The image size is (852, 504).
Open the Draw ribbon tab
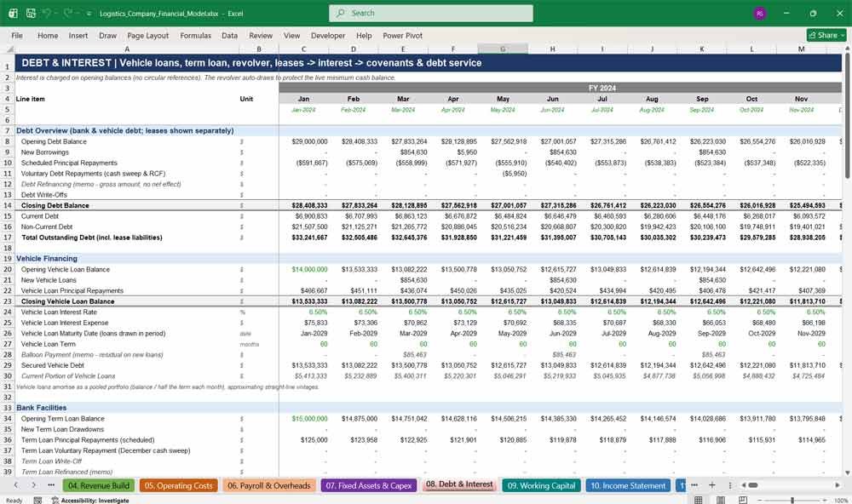107,35
